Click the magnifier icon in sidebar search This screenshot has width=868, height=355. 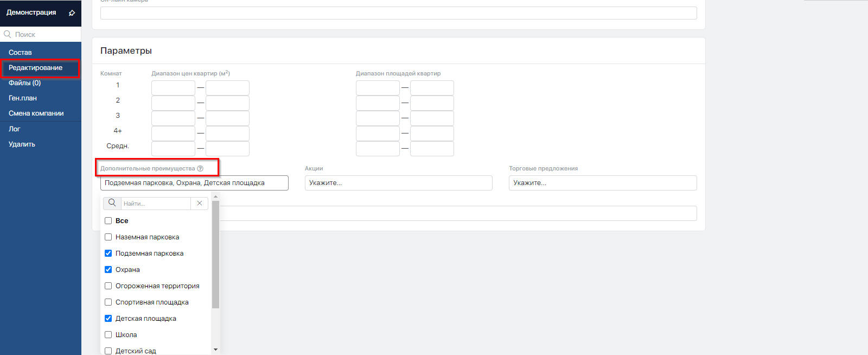tap(8, 34)
